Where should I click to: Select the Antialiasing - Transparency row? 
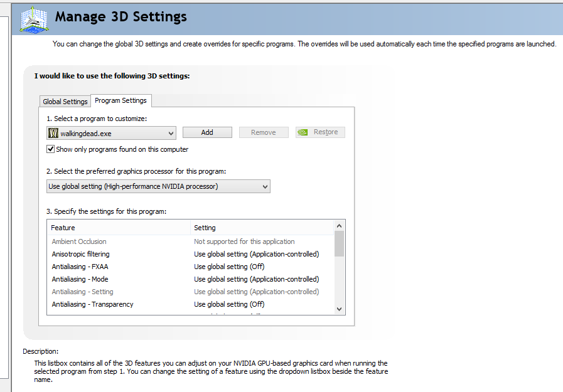(190, 304)
